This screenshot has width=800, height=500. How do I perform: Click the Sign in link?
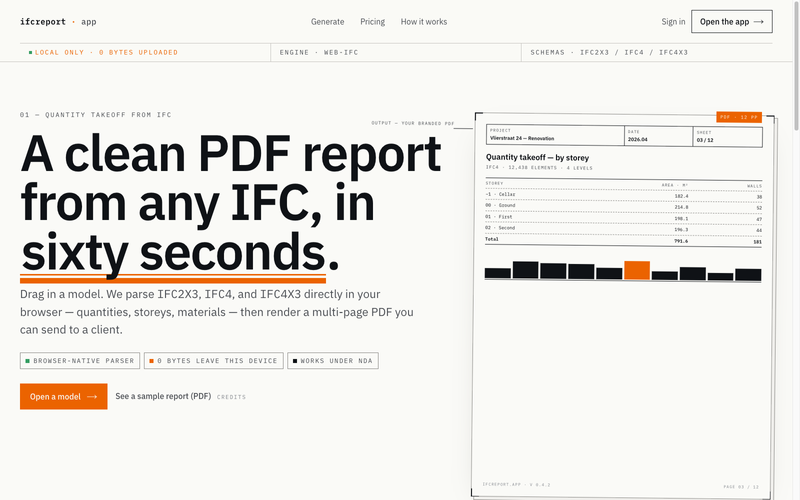673,21
